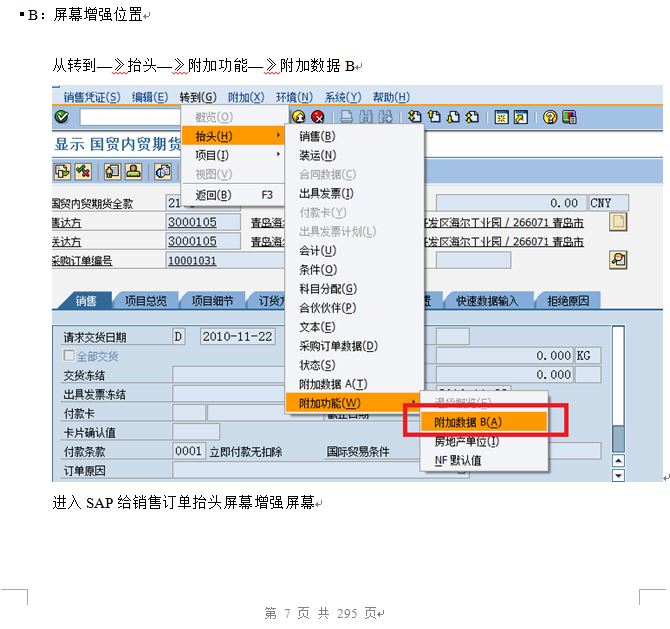670x629 pixels.
Task: Click the 2010-11-22 delivery date field
Action: click(238, 336)
